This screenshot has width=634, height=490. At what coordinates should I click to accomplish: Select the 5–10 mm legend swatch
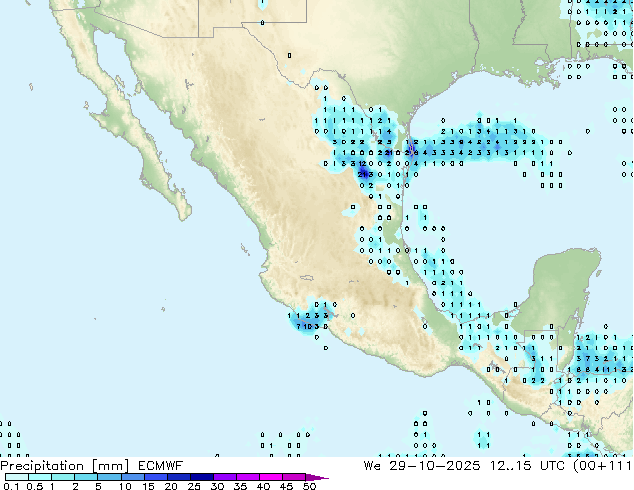pos(110,477)
